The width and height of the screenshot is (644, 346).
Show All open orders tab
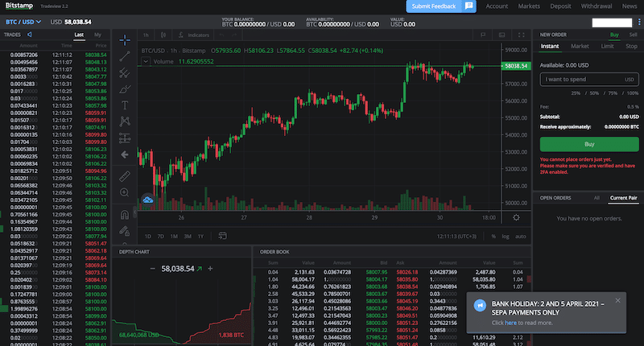[597, 198]
